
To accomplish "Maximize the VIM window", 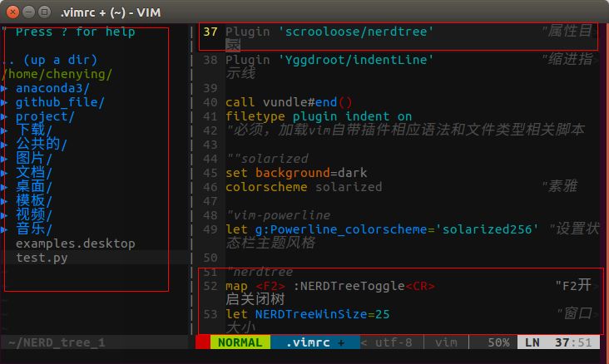I will tap(44, 12).
